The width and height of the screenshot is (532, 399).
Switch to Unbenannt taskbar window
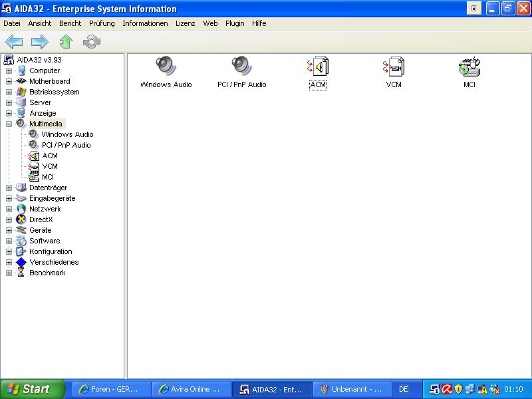pyautogui.click(x=351, y=389)
